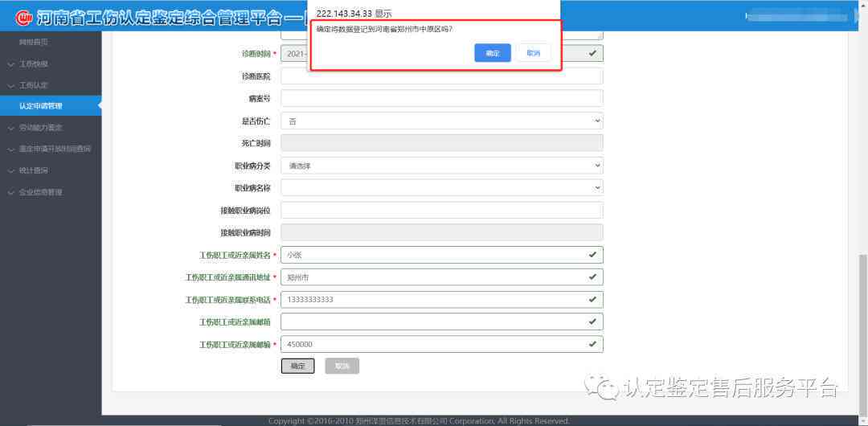Click the disabled 死亡时间 field
Screen dimensions: 868x426
(442, 143)
